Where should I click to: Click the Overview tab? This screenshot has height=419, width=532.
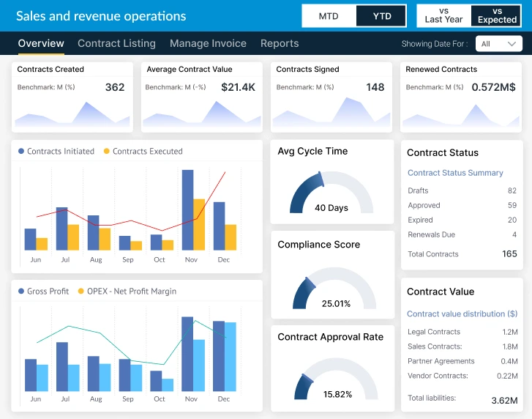[41, 43]
